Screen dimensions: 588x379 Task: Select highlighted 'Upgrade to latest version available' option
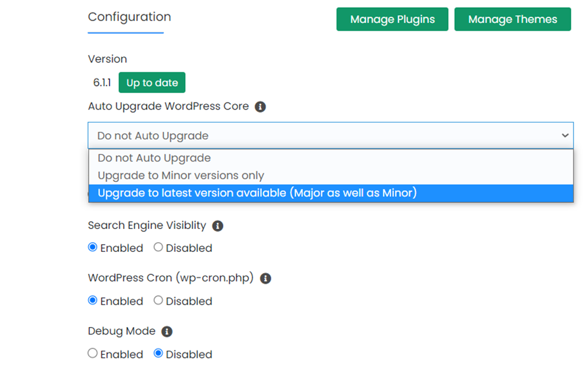pos(257,193)
